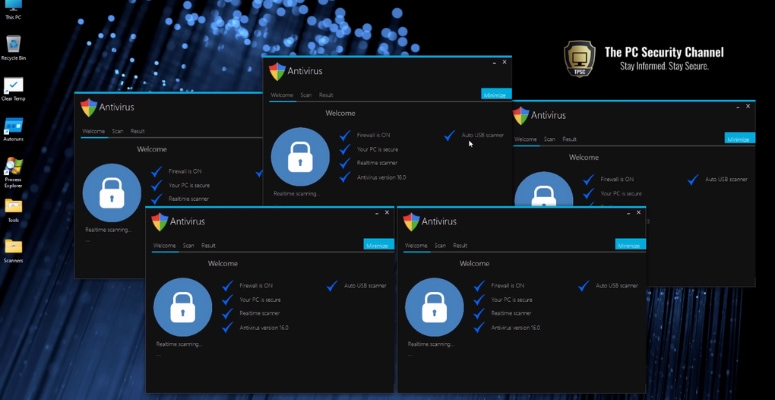Select Scan tab in bottom-right Antivirus window

click(x=436, y=245)
